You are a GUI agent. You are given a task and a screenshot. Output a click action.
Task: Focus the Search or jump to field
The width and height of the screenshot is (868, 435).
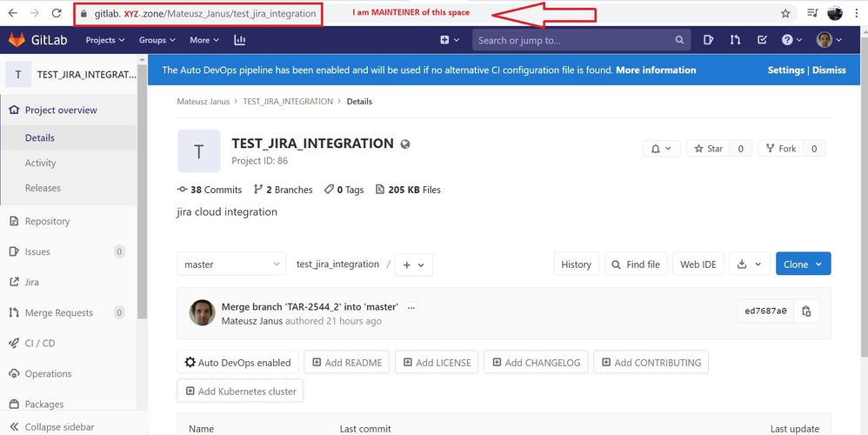[x=581, y=40]
